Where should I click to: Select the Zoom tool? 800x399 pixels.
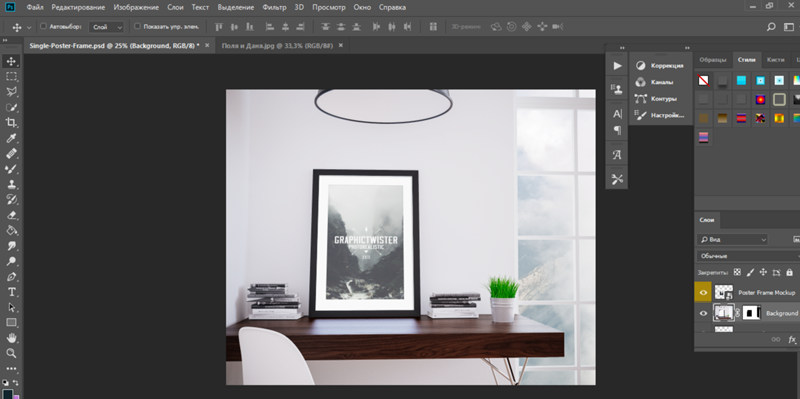click(11, 353)
